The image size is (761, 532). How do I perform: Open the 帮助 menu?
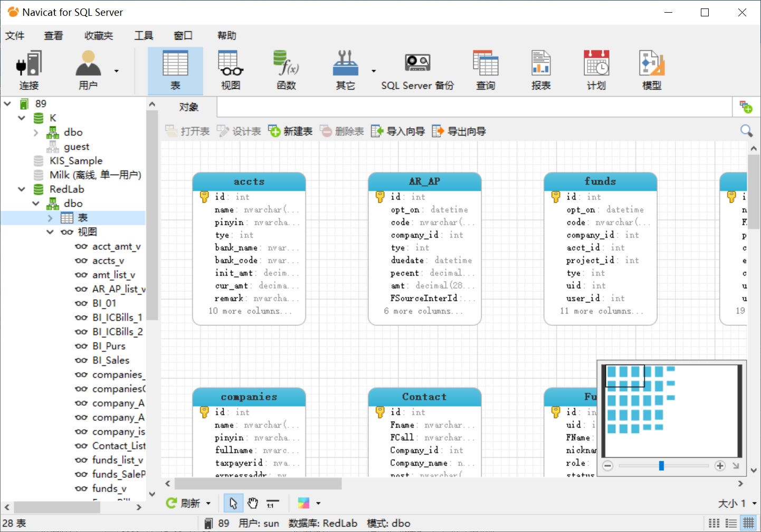coord(227,35)
